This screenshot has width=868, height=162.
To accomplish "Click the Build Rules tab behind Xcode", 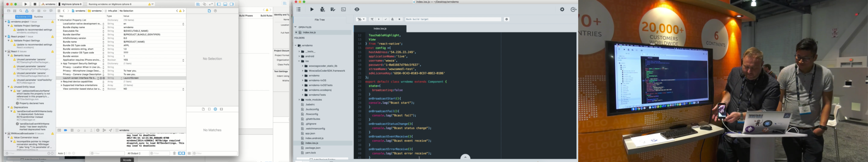I will tap(266, 16).
